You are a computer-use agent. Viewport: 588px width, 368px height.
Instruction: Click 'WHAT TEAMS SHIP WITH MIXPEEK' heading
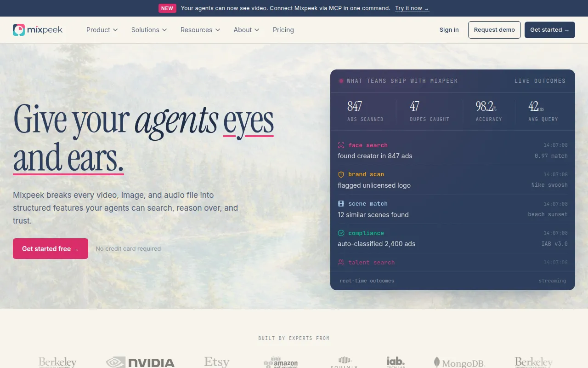tap(402, 81)
